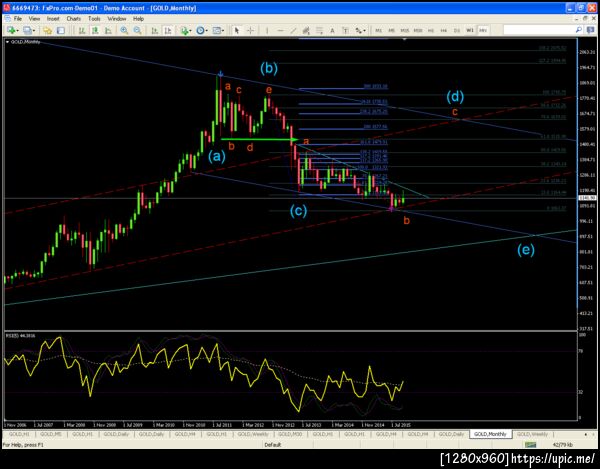
Task: Switch timeframe to M1
Action: pos(378,30)
